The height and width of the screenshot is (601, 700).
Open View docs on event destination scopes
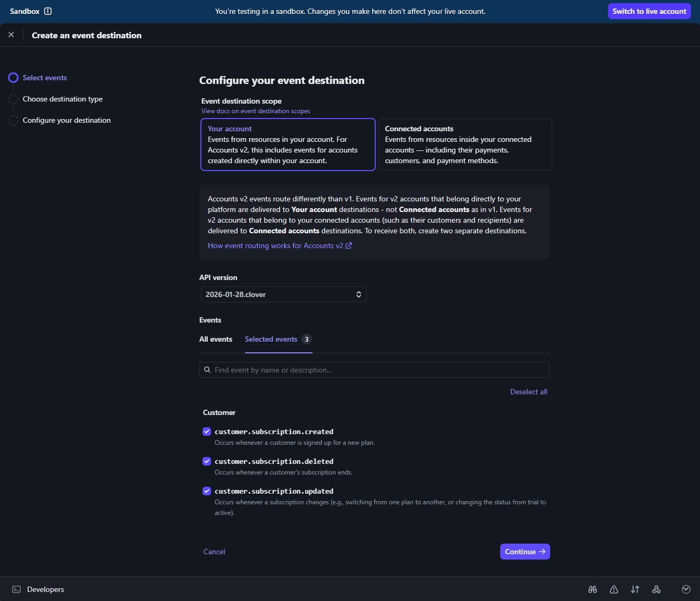(x=256, y=111)
